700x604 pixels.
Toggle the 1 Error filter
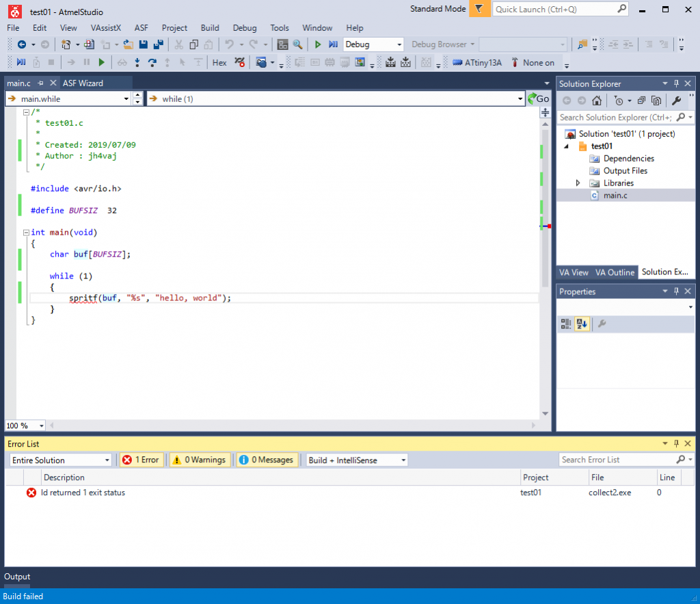pyautogui.click(x=141, y=460)
